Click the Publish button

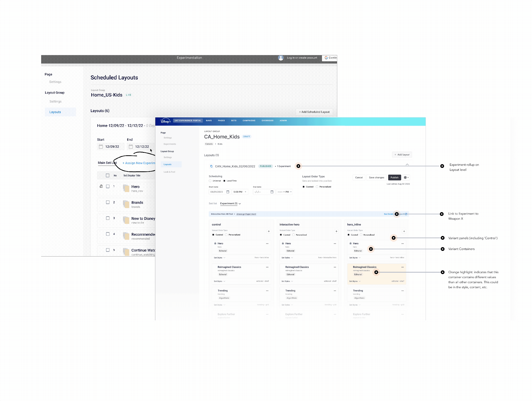(394, 178)
